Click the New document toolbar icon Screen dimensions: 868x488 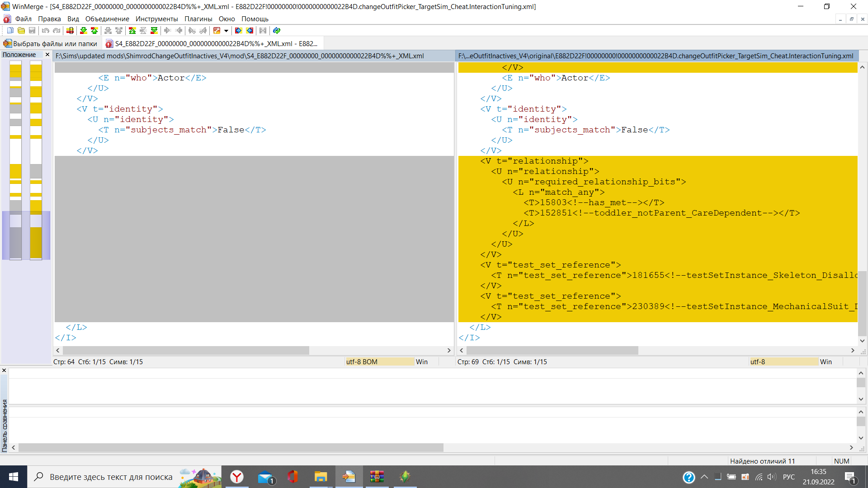[x=10, y=31]
